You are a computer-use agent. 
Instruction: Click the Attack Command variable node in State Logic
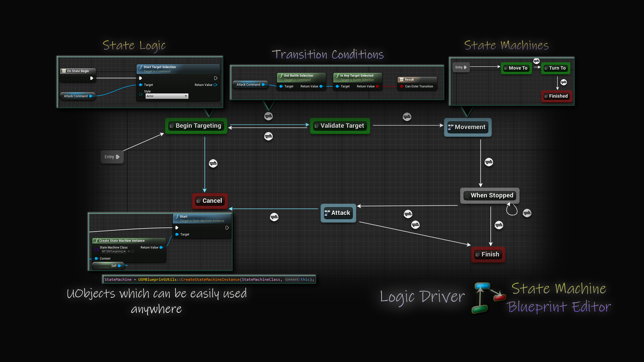coord(76,96)
